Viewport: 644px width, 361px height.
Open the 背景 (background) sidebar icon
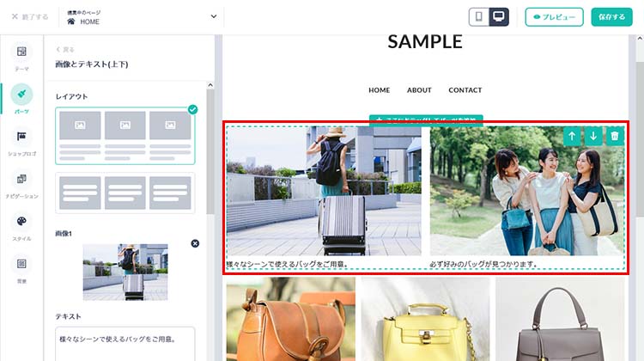[21, 264]
